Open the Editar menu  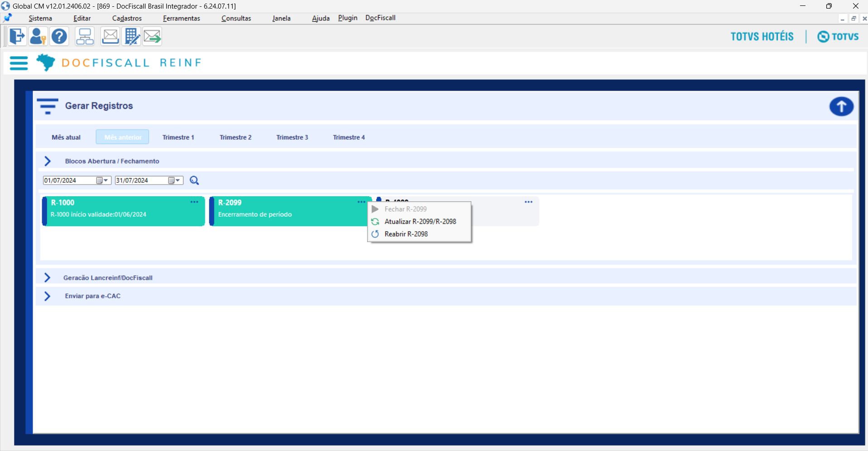(82, 18)
